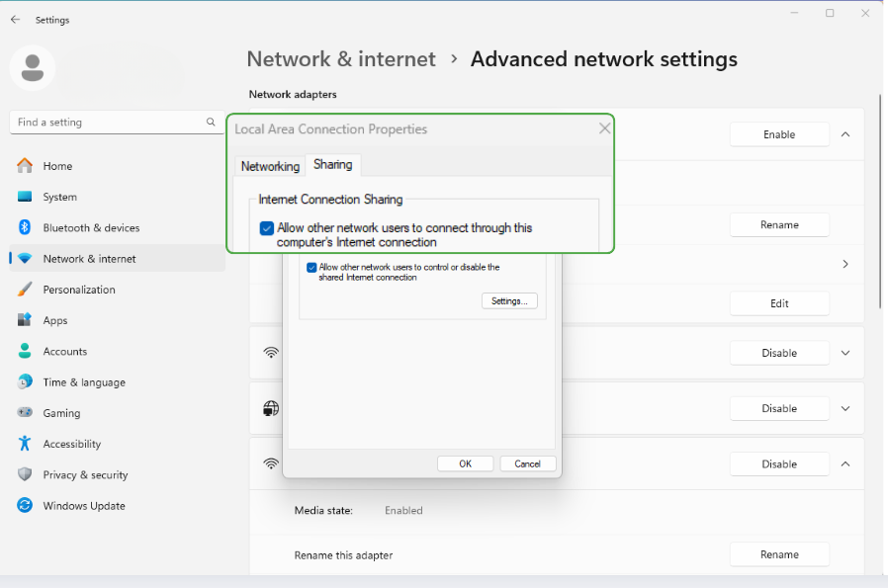Viewport: 888px width, 588px height.
Task: Click the Settings button for sharing
Action: pos(508,300)
